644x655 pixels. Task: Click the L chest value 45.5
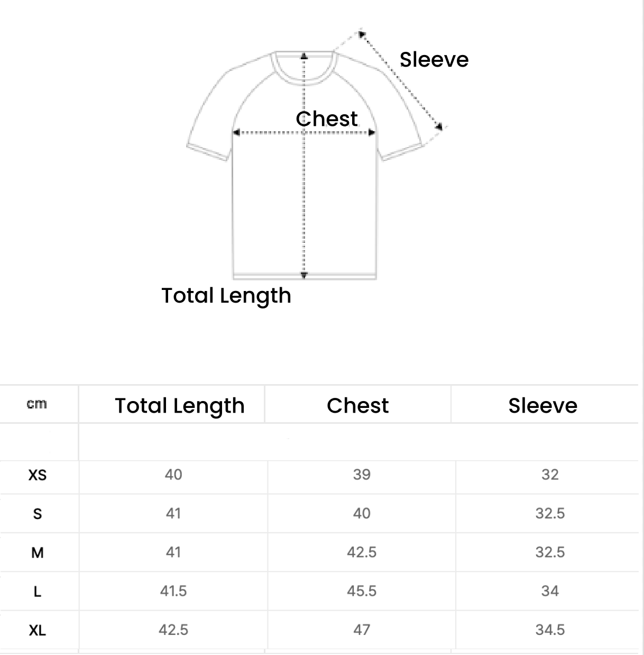tap(362, 591)
